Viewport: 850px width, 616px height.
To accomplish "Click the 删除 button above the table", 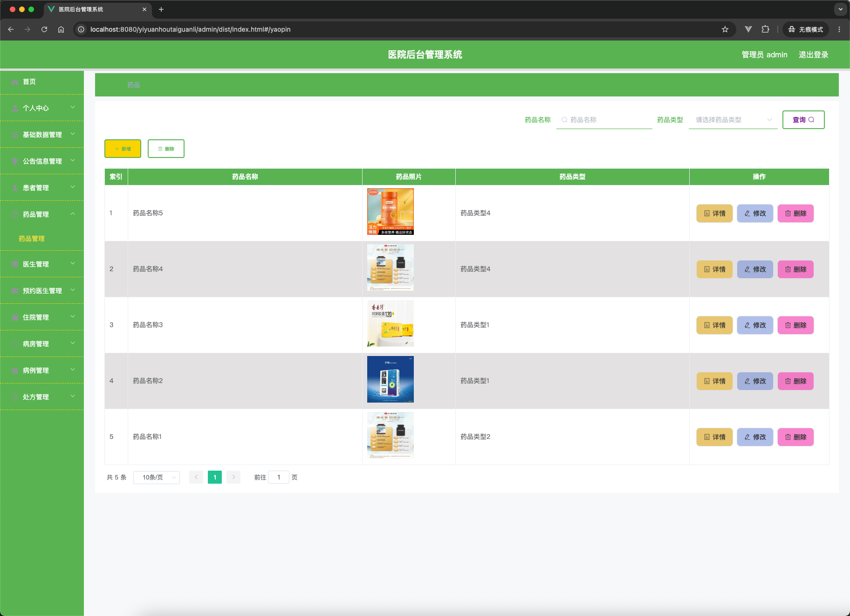I will pyautogui.click(x=166, y=149).
